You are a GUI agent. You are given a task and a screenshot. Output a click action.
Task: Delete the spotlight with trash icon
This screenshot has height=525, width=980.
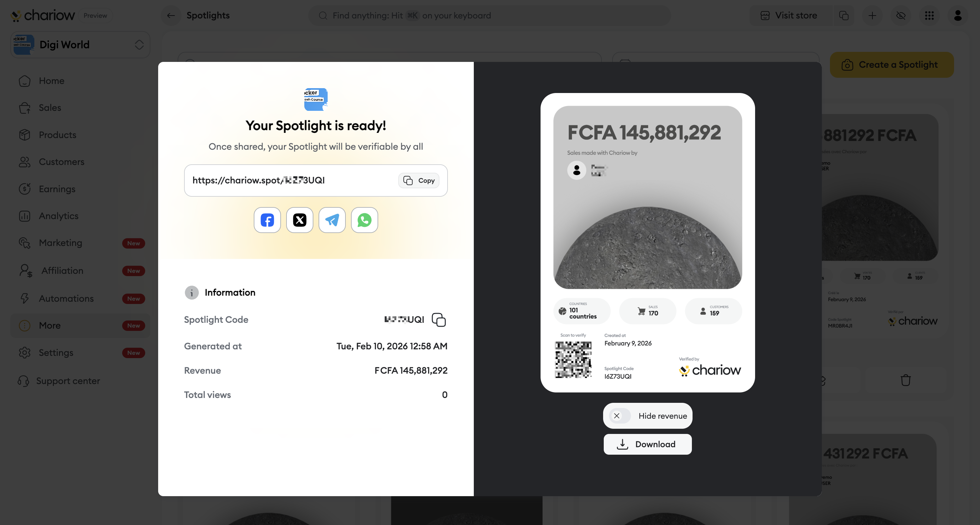905,380
